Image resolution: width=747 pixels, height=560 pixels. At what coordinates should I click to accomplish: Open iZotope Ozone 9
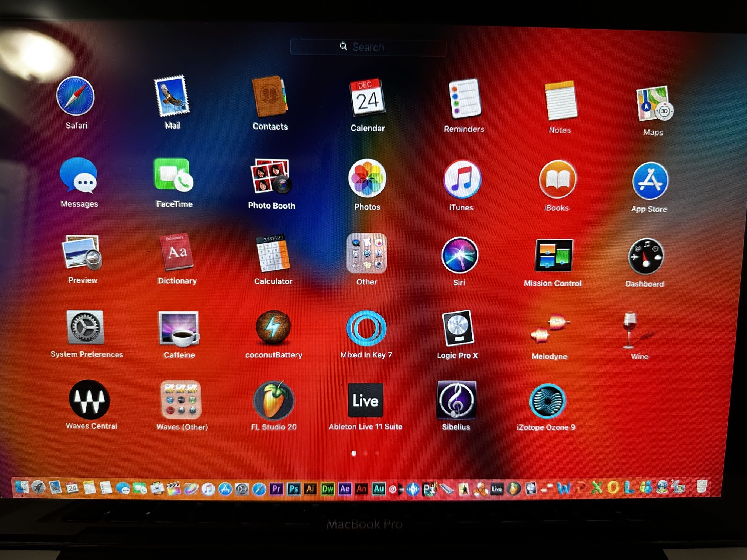[548, 401]
